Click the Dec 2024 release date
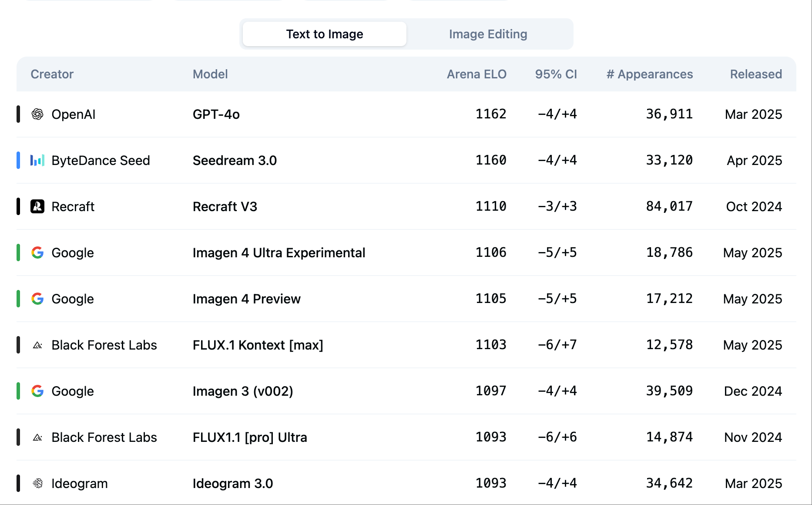 [x=753, y=391]
